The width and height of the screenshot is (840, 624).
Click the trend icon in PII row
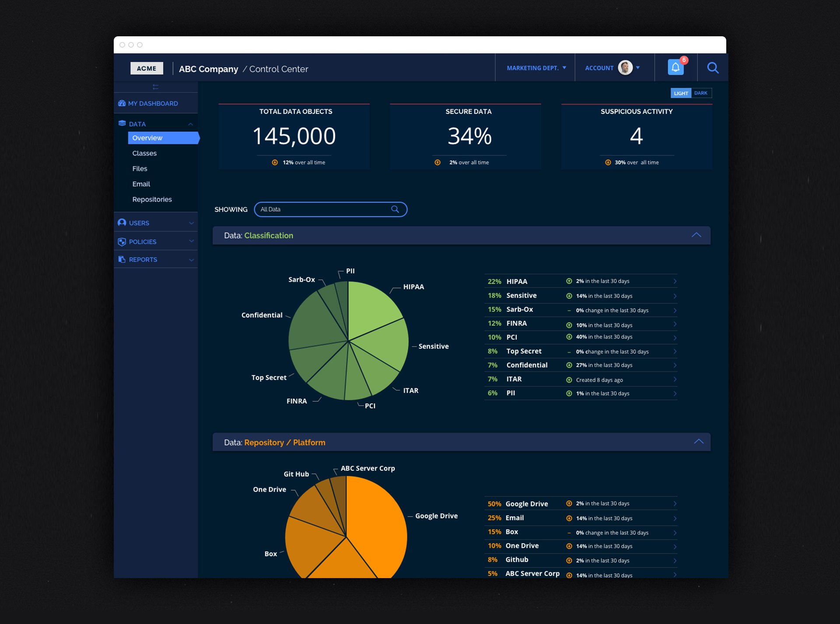coord(569,394)
